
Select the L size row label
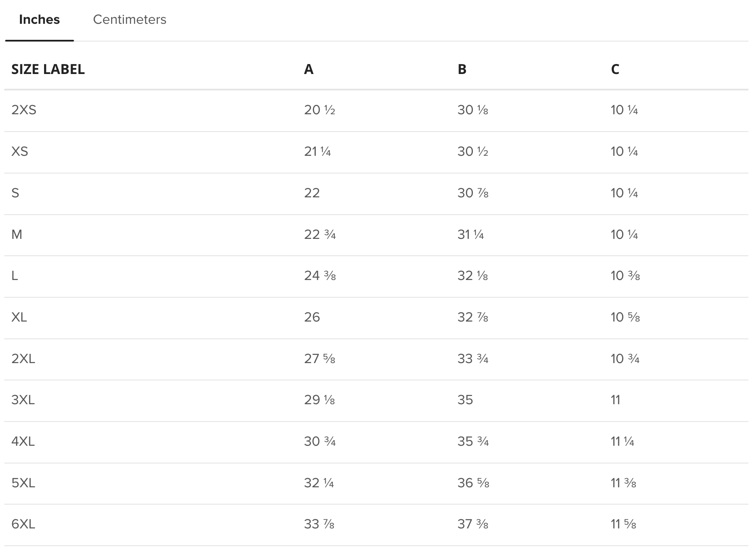[x=15, y=276]
